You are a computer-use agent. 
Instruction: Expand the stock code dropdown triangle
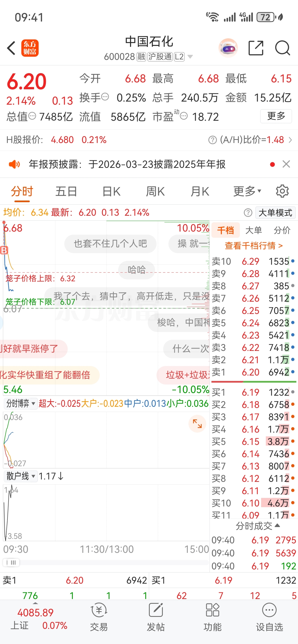click(190, 57)
